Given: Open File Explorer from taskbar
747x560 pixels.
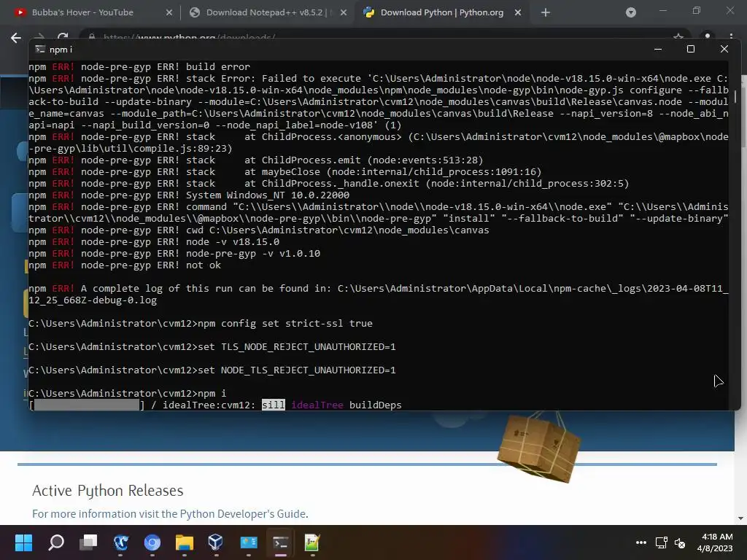Looking at the screenshot, I should pos(185,542).
